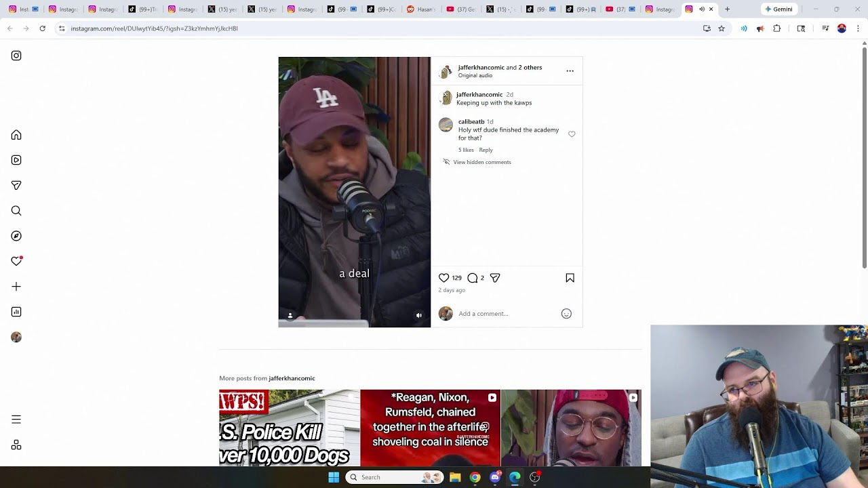Open calibeatb's profile link
Viewport: 868px width, 488px height.
tap(471, 122)
